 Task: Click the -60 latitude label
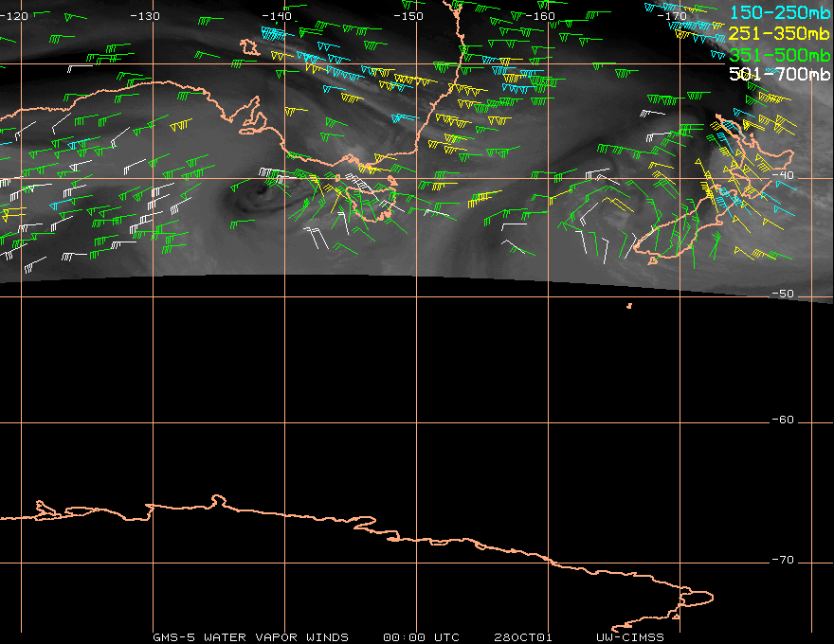tap(783, 420)
